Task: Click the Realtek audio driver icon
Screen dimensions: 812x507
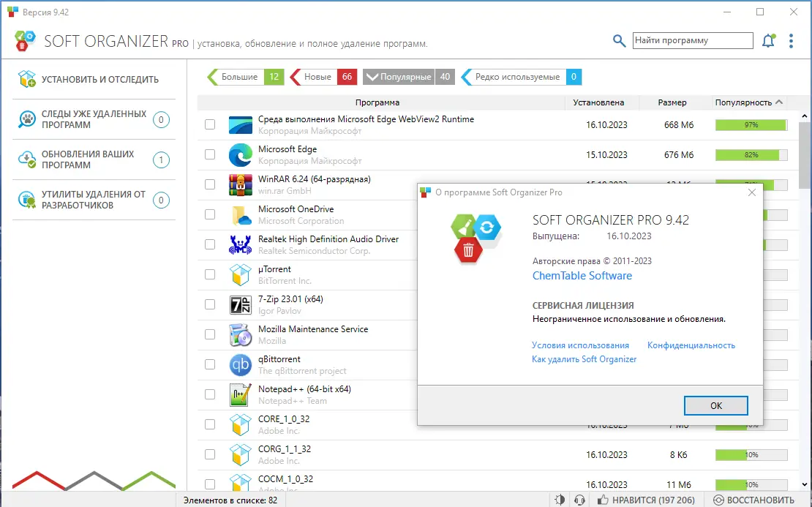Action: pyautogui.click(x=240, y=244)
